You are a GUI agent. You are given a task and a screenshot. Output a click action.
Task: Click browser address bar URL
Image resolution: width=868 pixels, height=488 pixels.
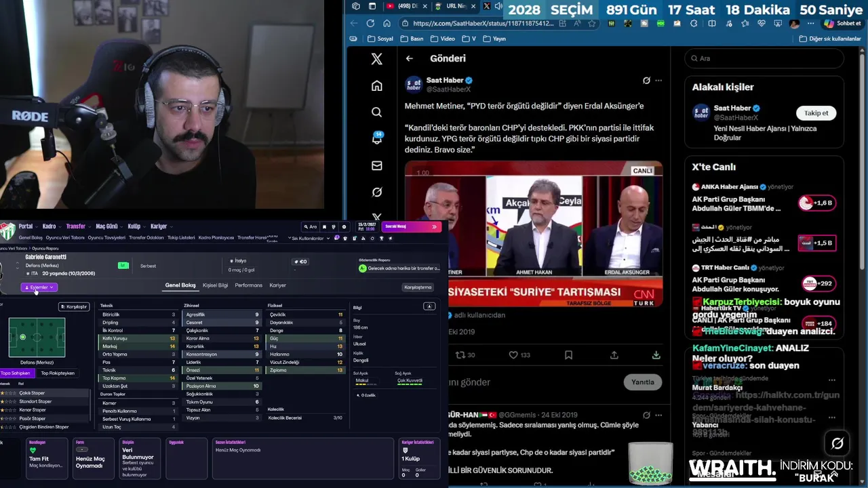tap(484, 23)
